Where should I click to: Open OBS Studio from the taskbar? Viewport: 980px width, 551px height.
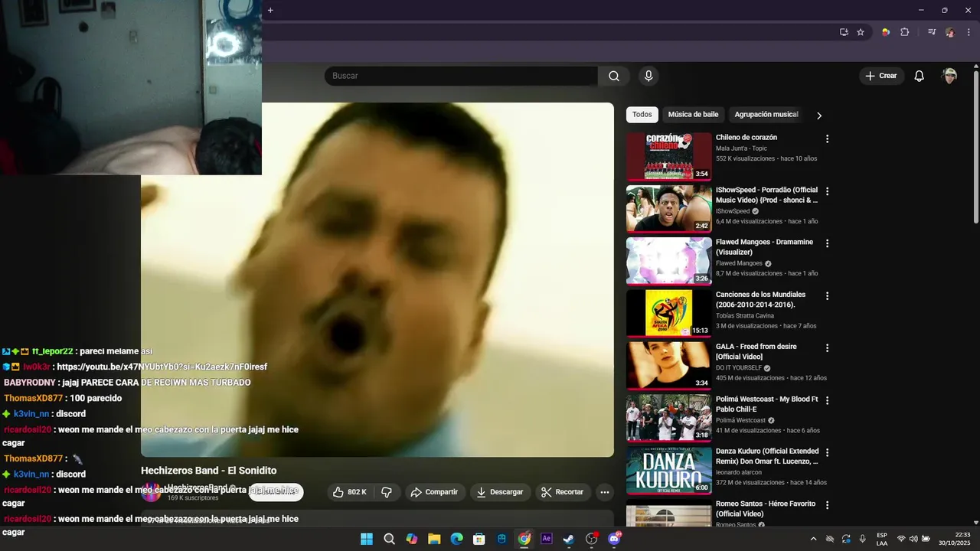(592, 539)
